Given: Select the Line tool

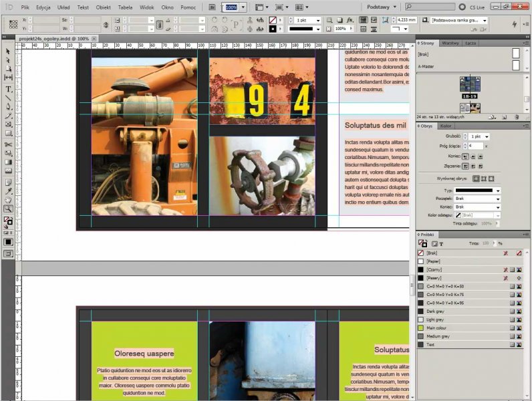Looking at the screenshot, I should [9, 98].
